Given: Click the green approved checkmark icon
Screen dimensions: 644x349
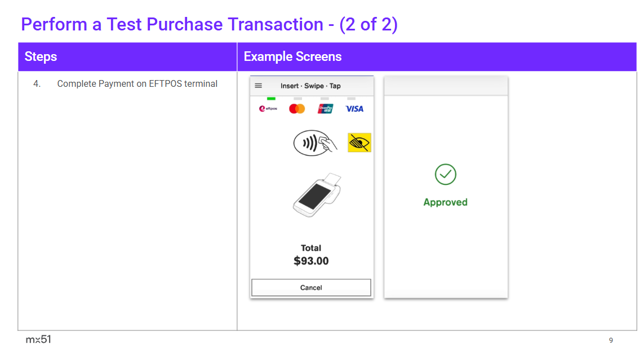Looking at the screenshot, I should click(446, 175).
